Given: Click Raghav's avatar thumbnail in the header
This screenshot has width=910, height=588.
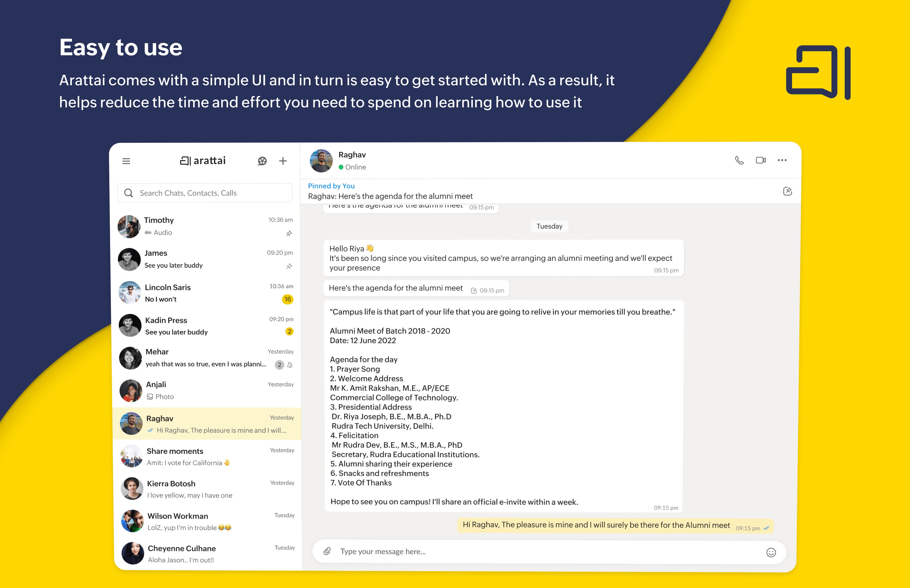Looking at the screenshot, I should pos(321,160).
